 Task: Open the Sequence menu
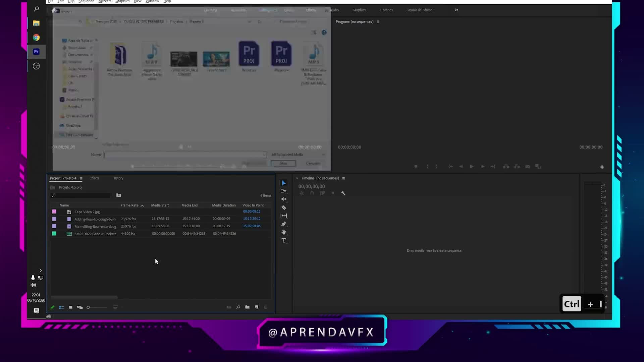[x=86, y=1]
